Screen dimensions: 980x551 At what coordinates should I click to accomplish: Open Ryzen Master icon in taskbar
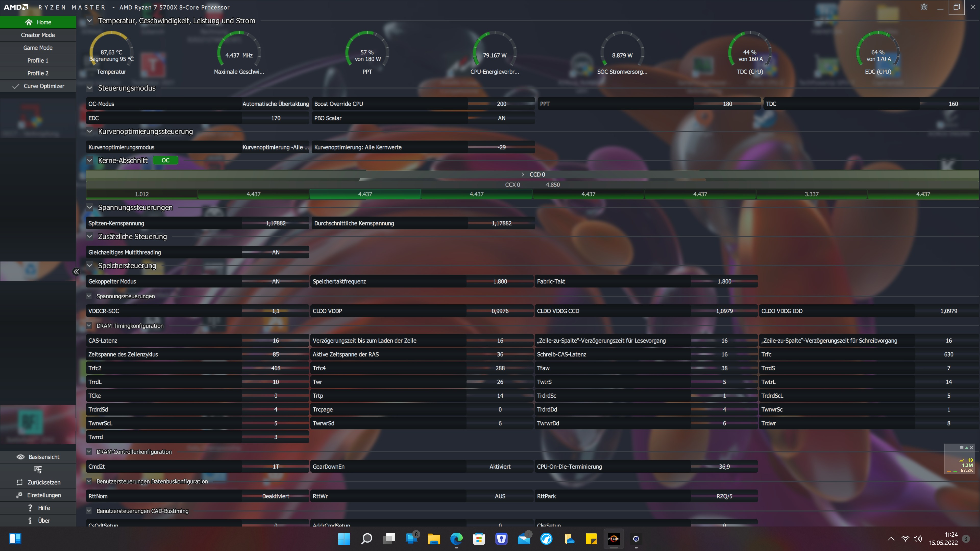[x=614, y=539]
